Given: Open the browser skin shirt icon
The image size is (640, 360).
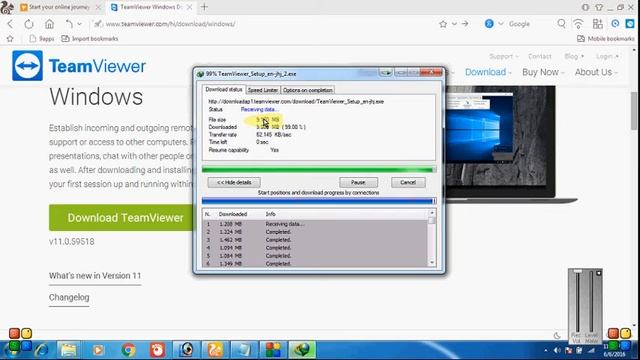Looking at the screenshot, I should coord(599,7).
